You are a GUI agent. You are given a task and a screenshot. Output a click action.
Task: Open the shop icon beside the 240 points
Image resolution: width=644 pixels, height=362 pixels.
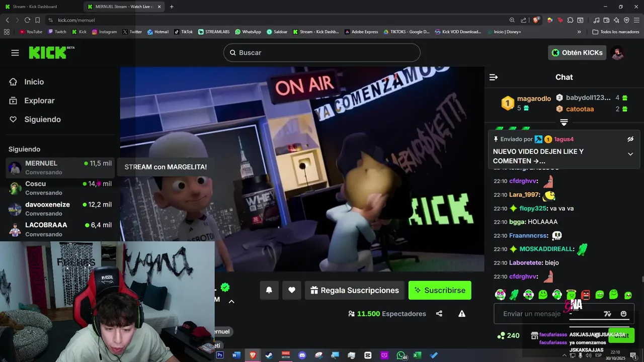click(x=534, y=335)
